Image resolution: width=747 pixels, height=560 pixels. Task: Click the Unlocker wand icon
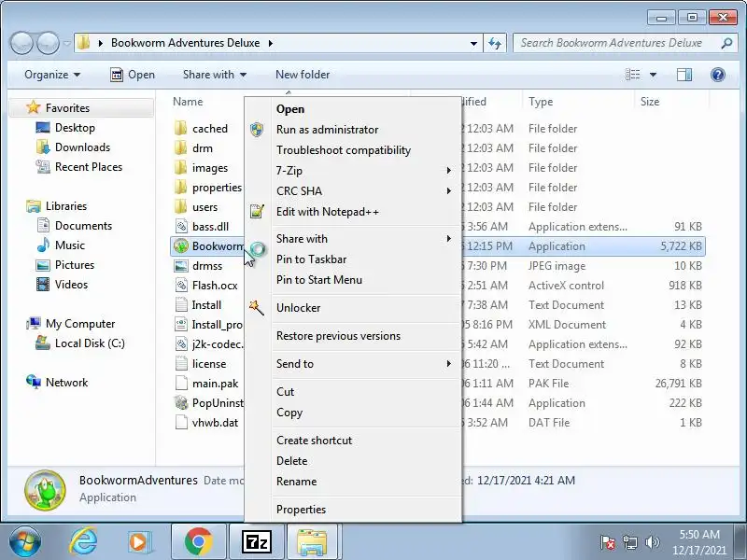[x=256, y=308]
